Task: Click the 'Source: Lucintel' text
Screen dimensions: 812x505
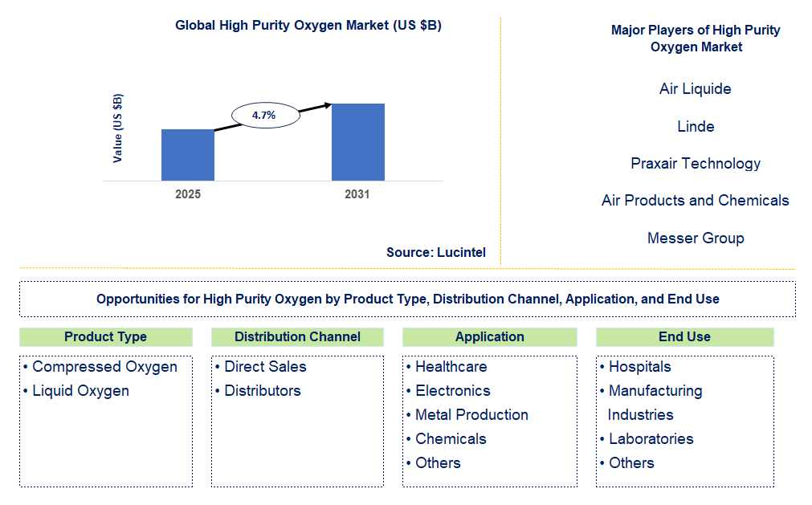Action: [x=436, y=252]
